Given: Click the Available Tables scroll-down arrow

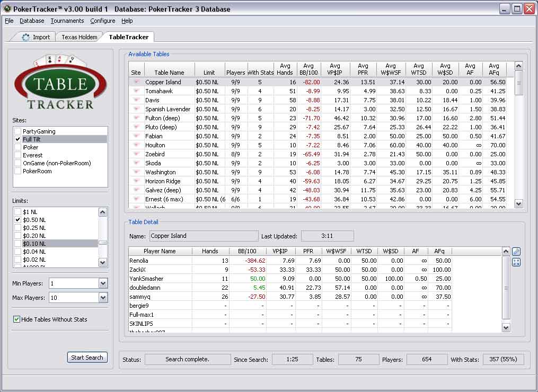Looking at the screenshot, I should click(519, 204).
